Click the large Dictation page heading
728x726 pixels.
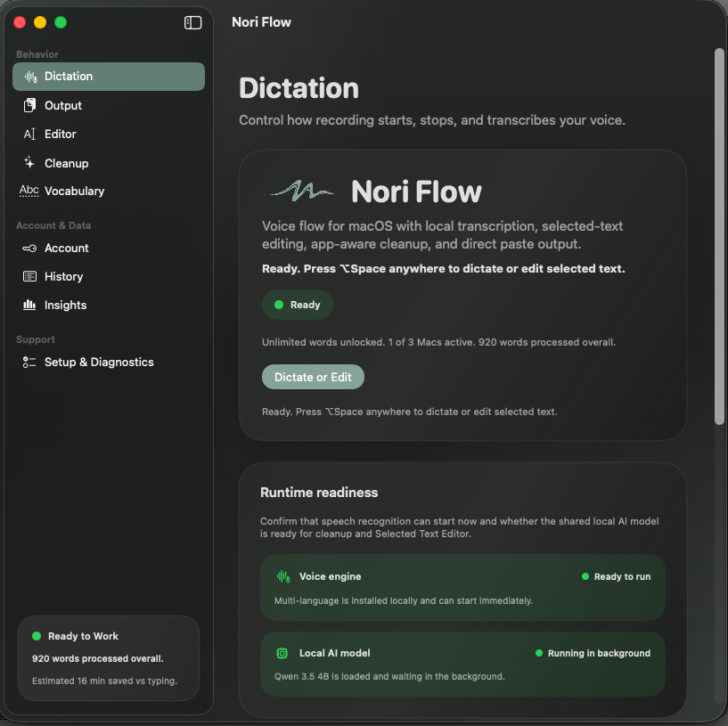point(299,88)
